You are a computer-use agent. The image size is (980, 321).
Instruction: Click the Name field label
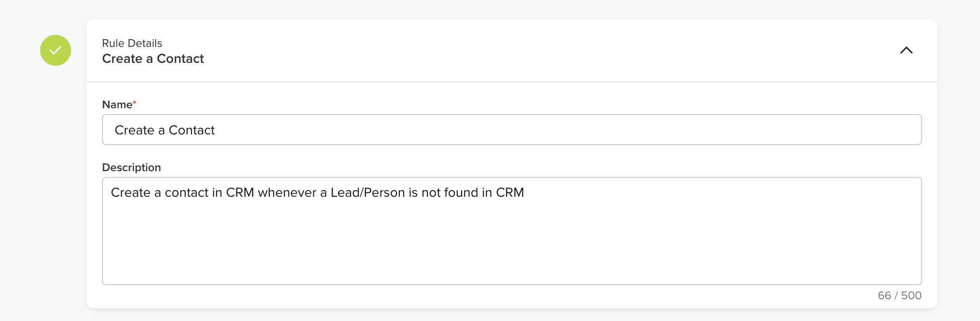pyautogui.click(x=117, y=104)
